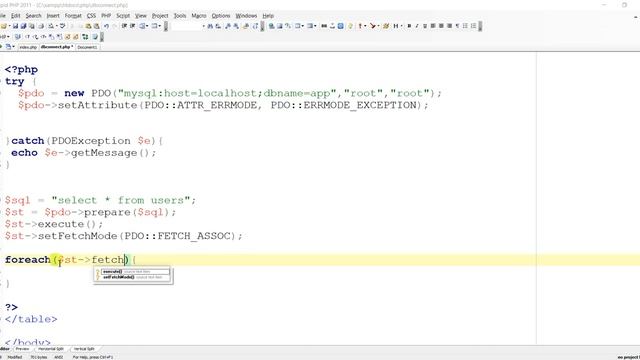
Task: Click the Italic formatting icon
Action: pos(417,26)
